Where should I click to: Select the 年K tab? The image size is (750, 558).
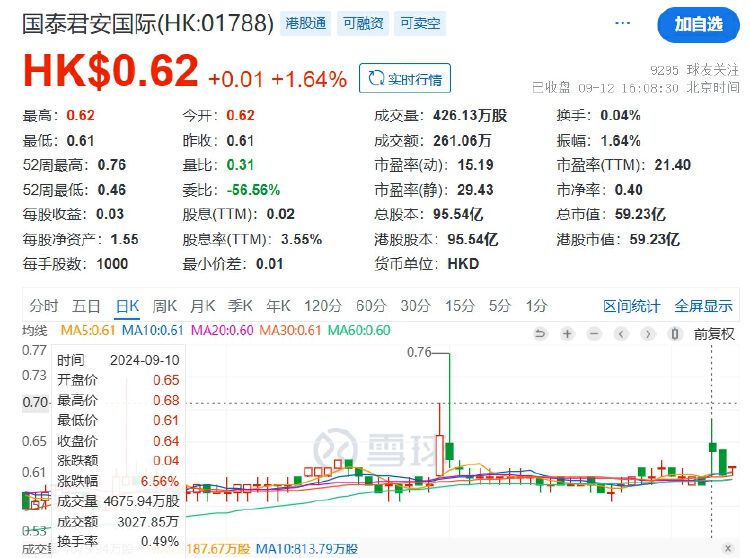(x=278, y=306)
